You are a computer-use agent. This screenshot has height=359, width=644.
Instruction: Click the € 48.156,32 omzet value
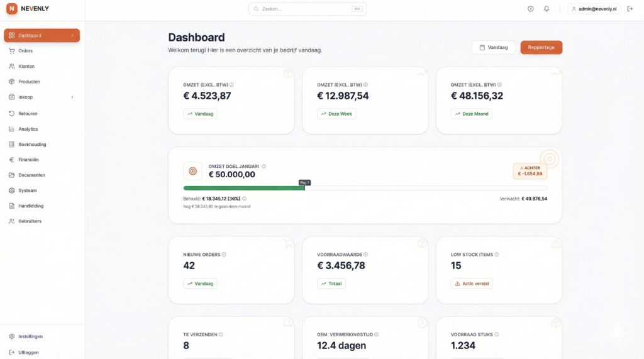coord(477,96)
